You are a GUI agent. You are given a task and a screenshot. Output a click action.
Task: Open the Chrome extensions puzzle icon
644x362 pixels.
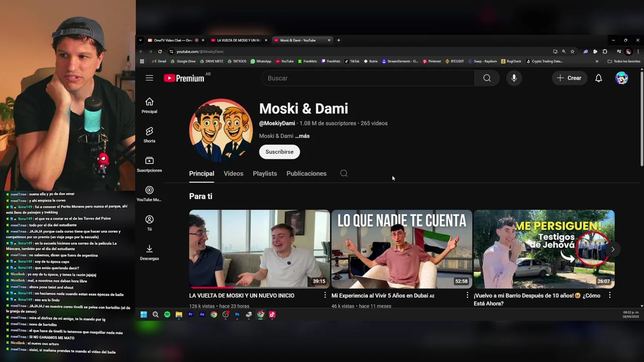[605, 51]
